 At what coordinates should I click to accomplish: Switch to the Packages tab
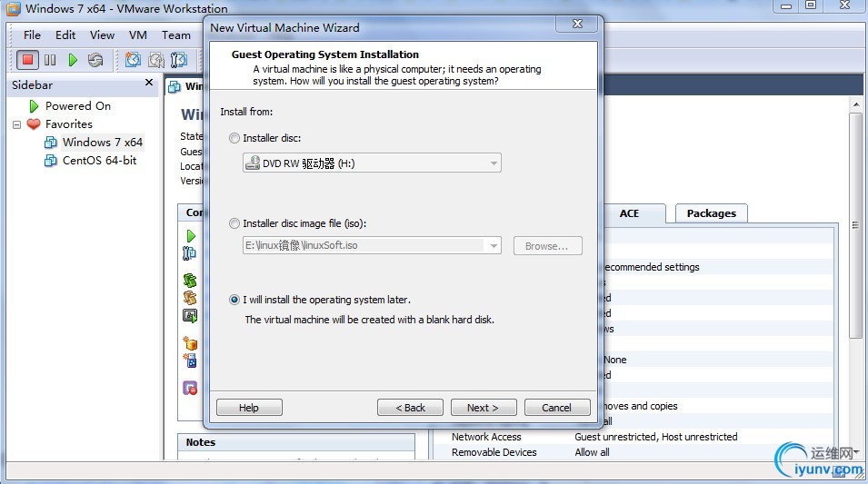[712, 213]
